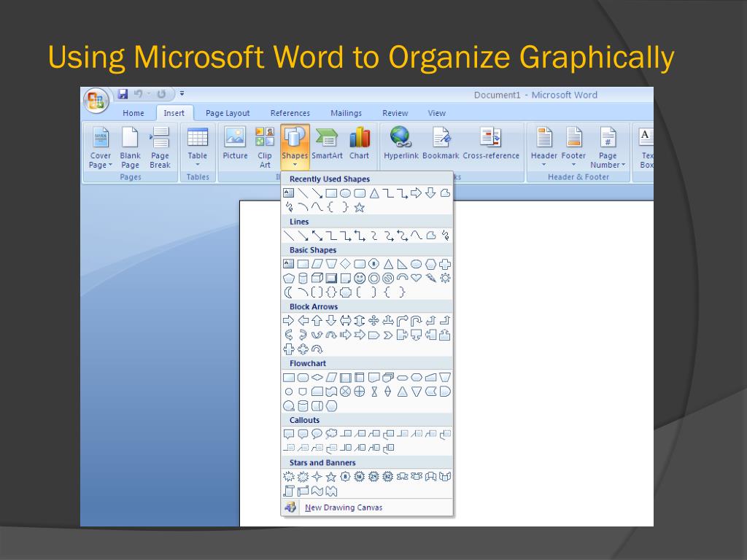Screen dimensions: 747x560
Task: Insert a Hyperlink
Action: pyautogui.click(x=401, y=143)
